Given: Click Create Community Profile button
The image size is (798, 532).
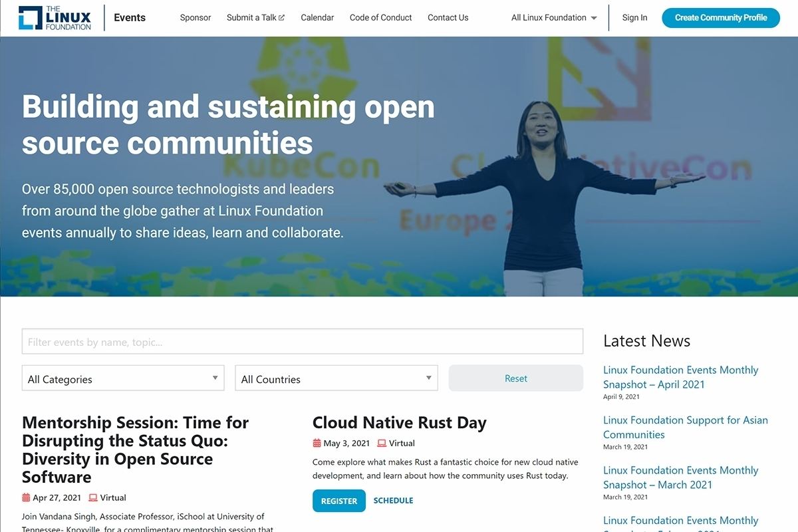Looking at the screenshot, I should click(x=721, y=18).
